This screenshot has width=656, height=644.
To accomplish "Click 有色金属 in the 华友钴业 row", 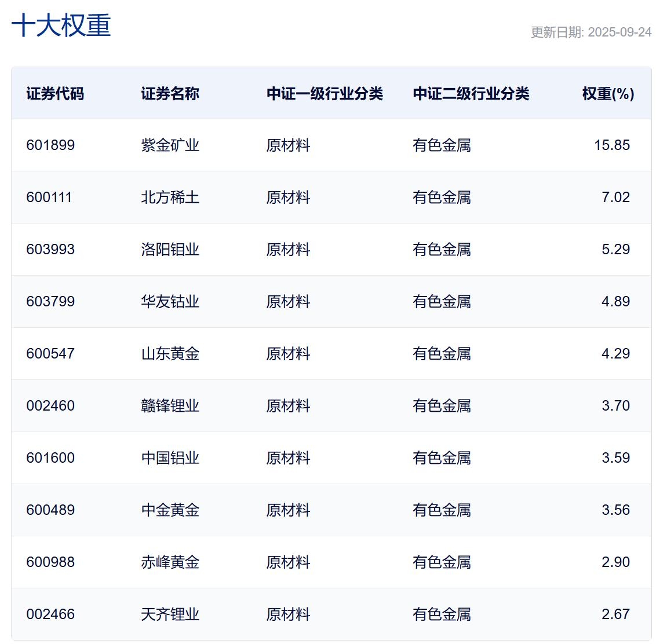I will (442, 302).
